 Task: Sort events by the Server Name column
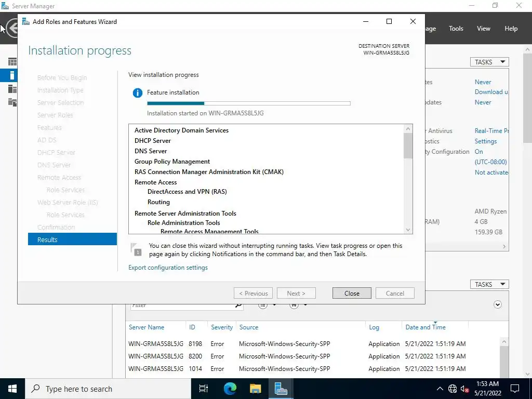[146, 327]
